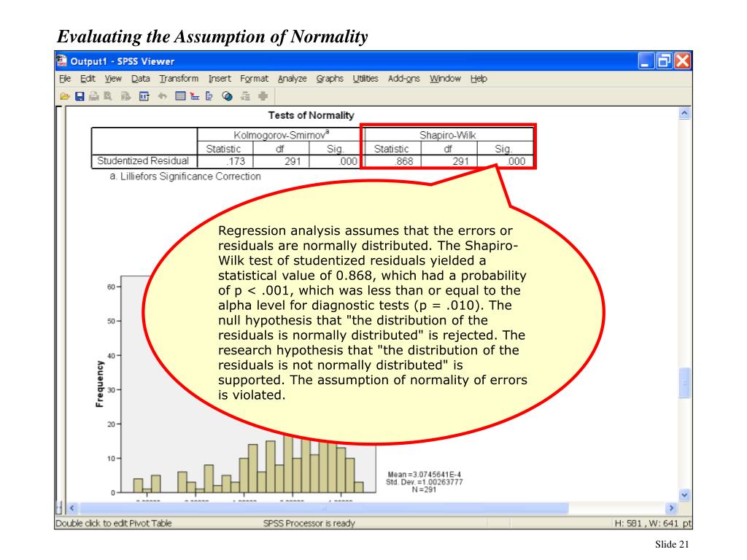Image resolution: width=747 pixels, height=560 pixels.
Task: Open the Insert menu
Action: tap(220, 79)
